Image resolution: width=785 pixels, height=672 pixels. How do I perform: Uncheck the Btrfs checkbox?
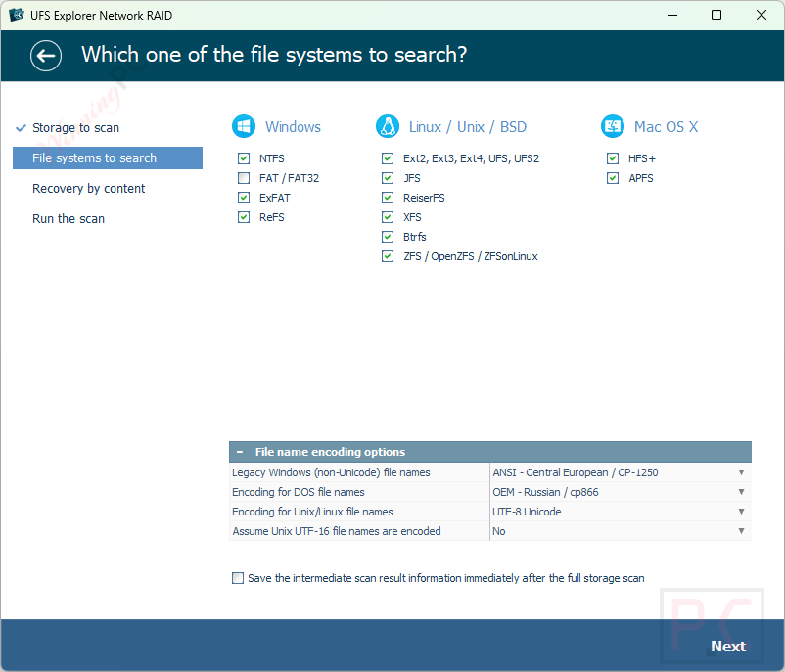[x=388, y=237]
